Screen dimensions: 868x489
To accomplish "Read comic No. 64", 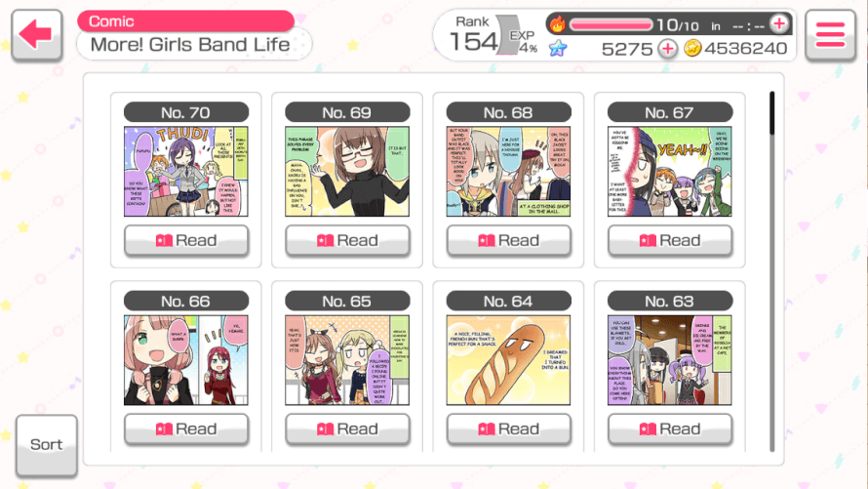I will pyautogui.click(x=508, y=429).
